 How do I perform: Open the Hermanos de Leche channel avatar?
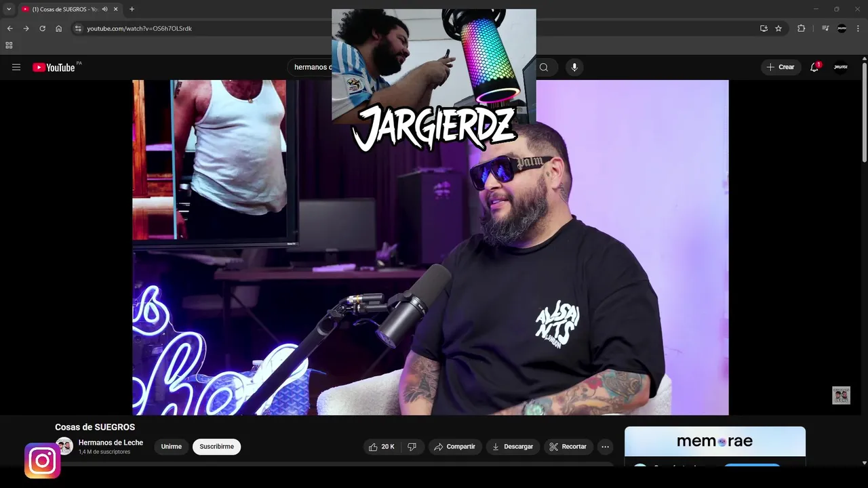point(64,446)
